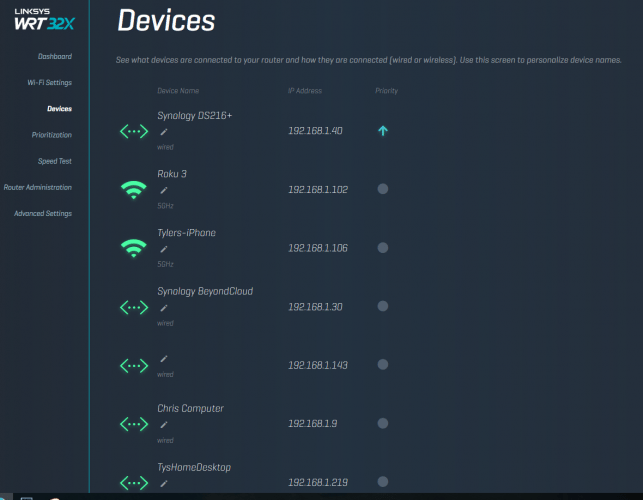The height and width of the screenshot is (500, 643).
Task: Open the Prioritization section
Action: 51,134
